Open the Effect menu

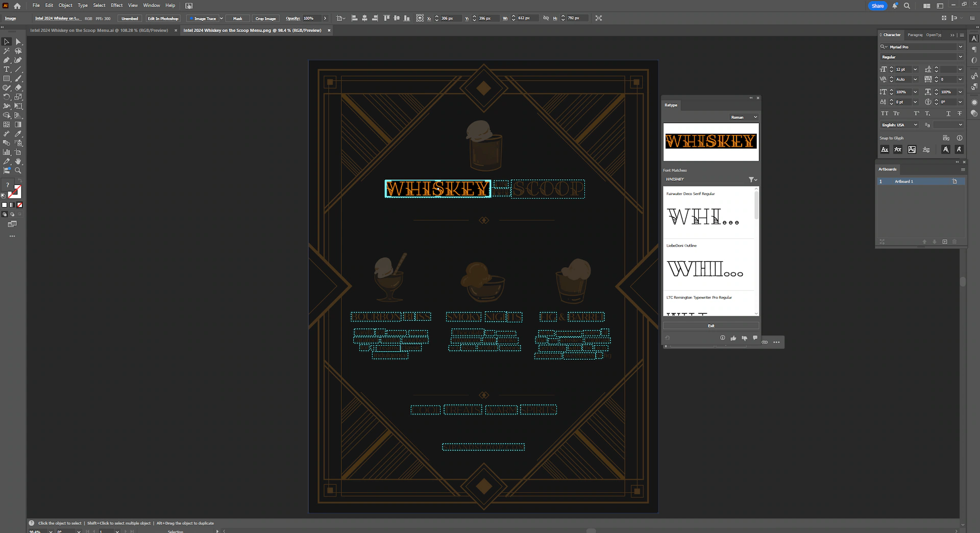(x=116, y=6)
